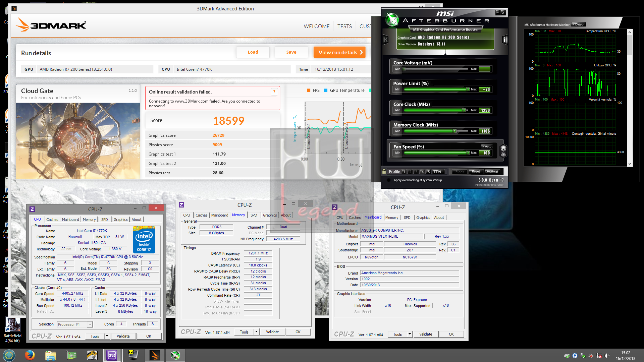The height and width of the screenshot is (362, 644).
Task: Click the Core Clock value field 1250
Action: (x=485, y=110)
